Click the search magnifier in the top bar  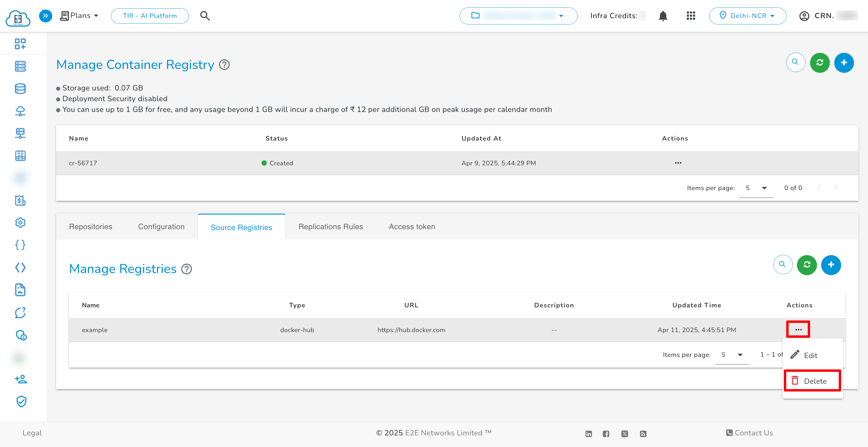point(204,16)
